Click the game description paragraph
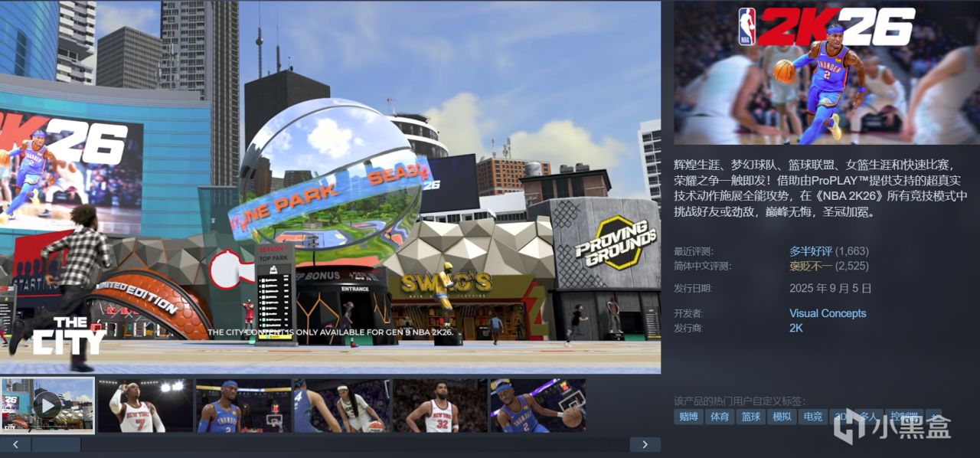Image resolution: width=980 pixels, height=458 pixels. (x=820, y=188)
